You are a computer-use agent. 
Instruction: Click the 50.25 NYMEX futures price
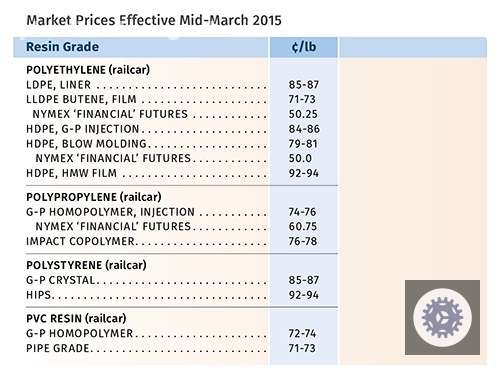coord(303,114)
